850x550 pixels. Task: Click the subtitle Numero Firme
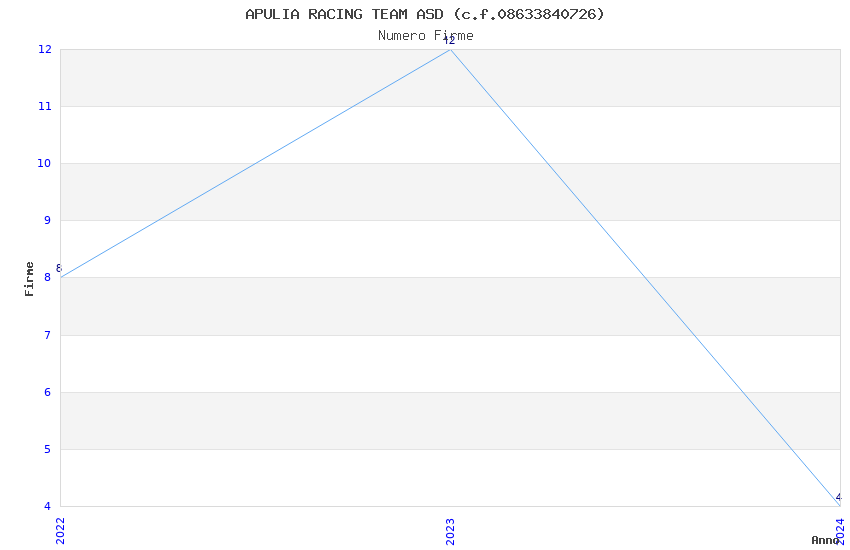(426, 36)
